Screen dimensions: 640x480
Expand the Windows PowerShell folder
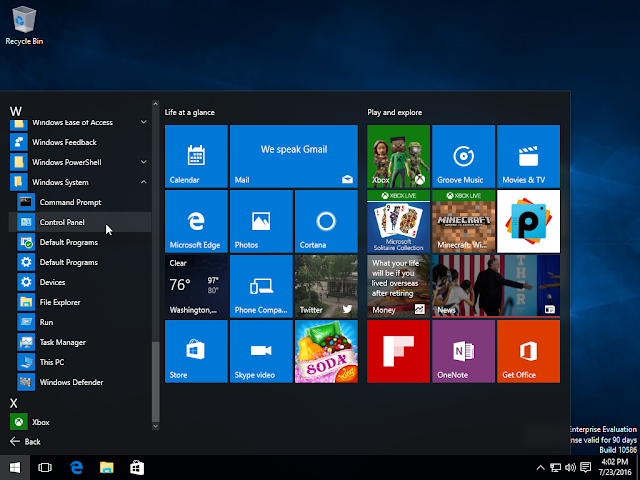tap(80, 162)
